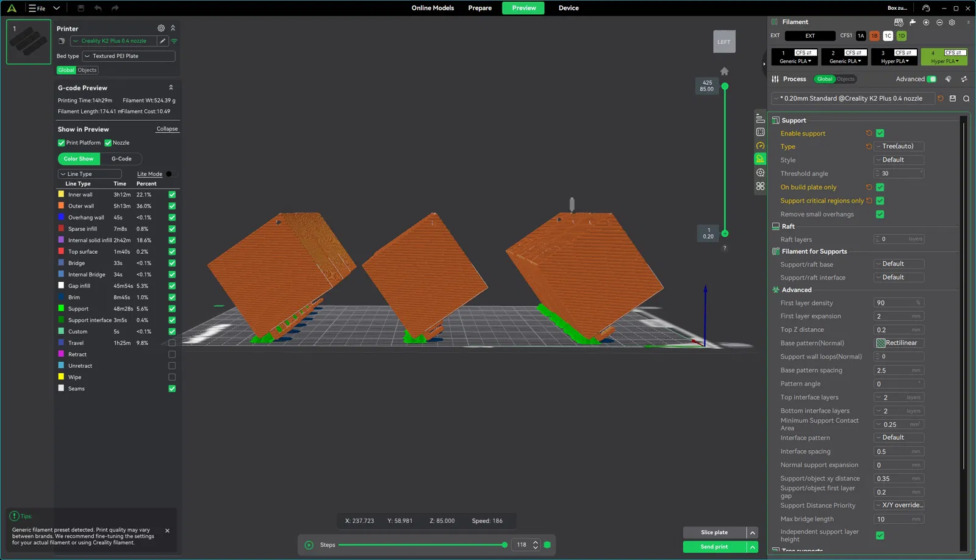Toggle the Advanced mode switch

click(931, 79)
